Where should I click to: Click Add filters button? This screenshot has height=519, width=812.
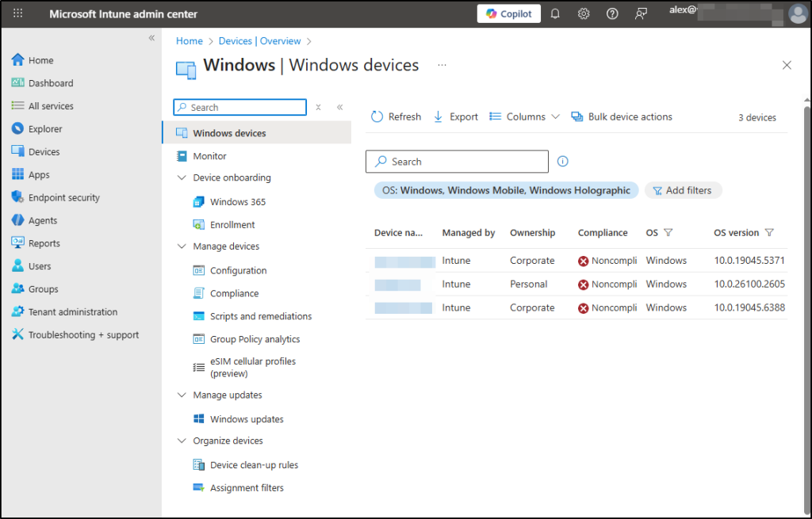point(683,190)
